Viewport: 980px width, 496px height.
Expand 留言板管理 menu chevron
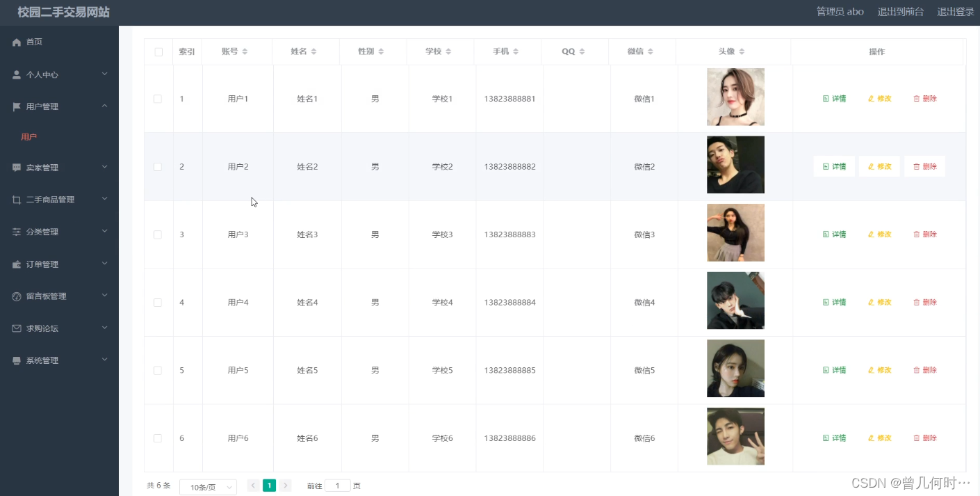105,296
